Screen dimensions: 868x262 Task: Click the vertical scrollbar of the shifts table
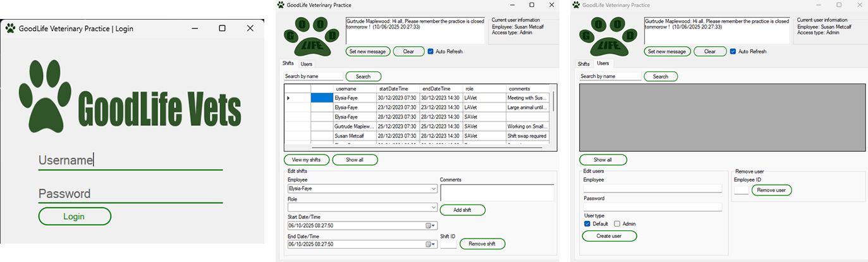coord(554,114)
